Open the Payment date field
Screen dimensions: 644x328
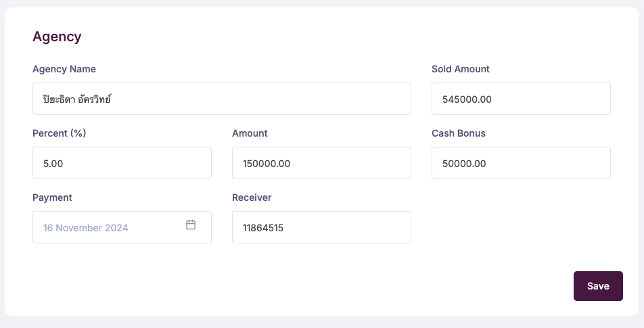point(122,227)
